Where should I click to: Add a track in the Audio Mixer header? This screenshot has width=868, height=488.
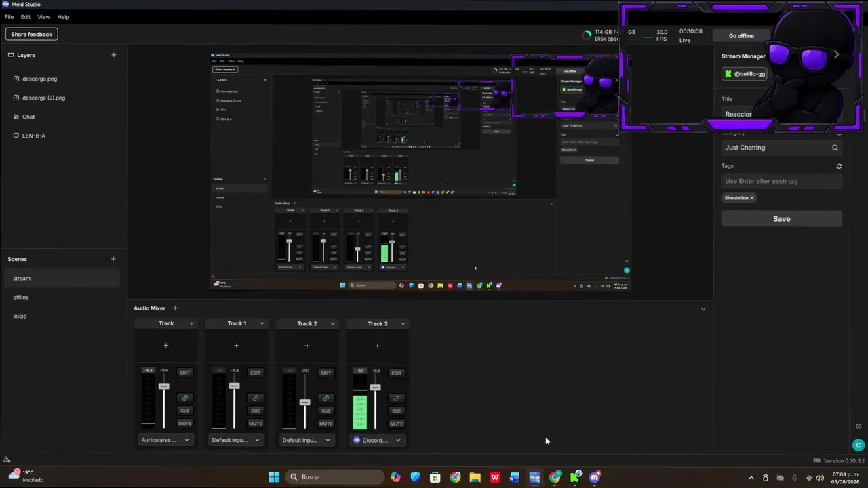point(175,308)
